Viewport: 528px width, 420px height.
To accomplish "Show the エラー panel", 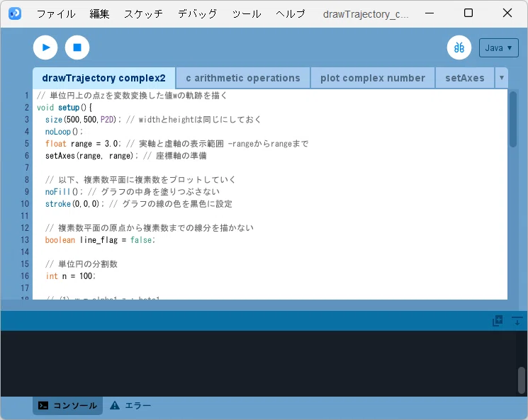I will [130, 406].
